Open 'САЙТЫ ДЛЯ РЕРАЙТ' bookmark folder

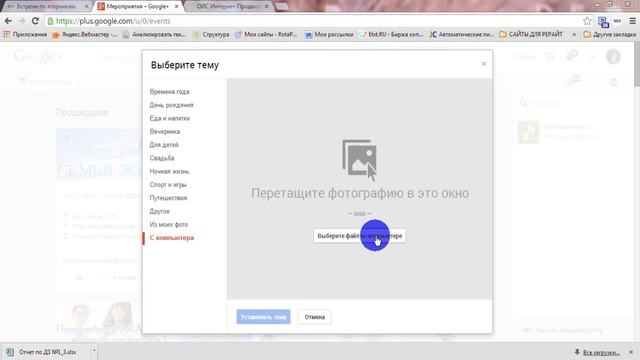click(x=531, y=35)
